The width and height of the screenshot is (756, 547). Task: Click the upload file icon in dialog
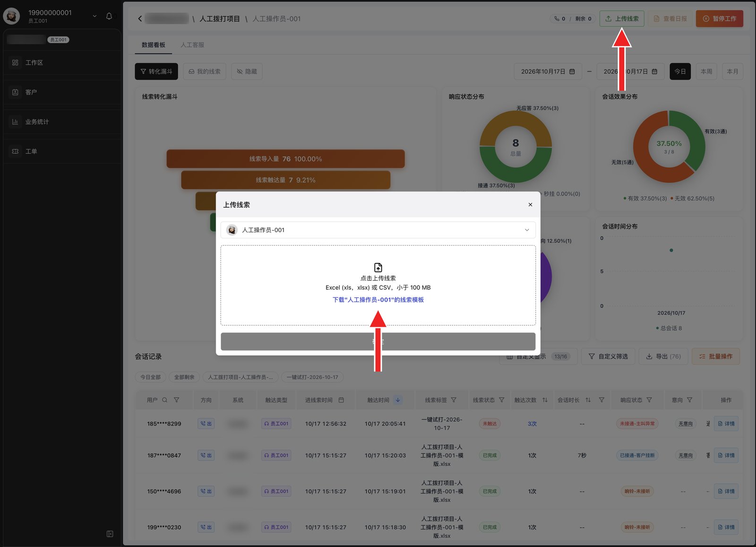pyautogui.click(x=378, y=267)
